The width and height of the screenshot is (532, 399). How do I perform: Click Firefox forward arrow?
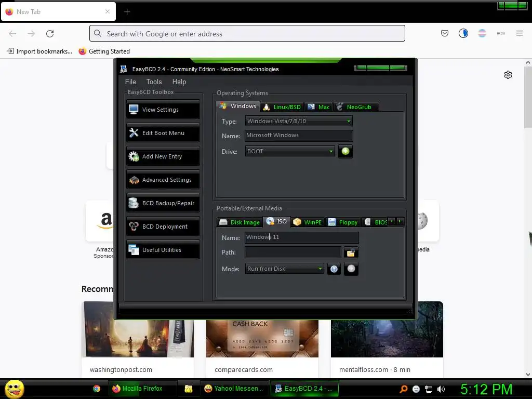[31, 34]
